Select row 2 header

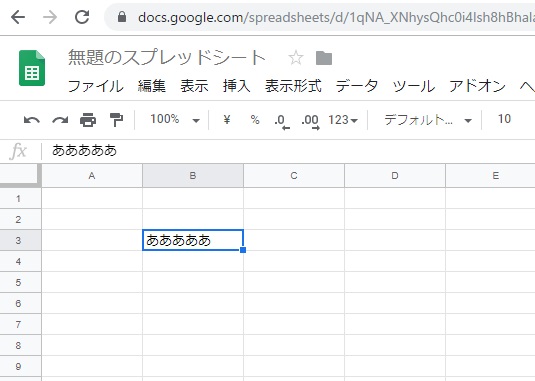[20, 219]
